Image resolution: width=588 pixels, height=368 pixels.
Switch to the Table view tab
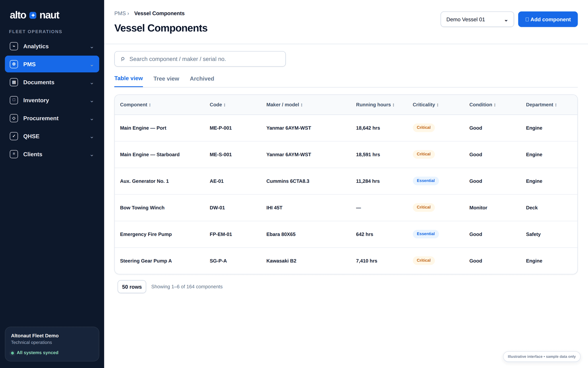coord(128,78)
